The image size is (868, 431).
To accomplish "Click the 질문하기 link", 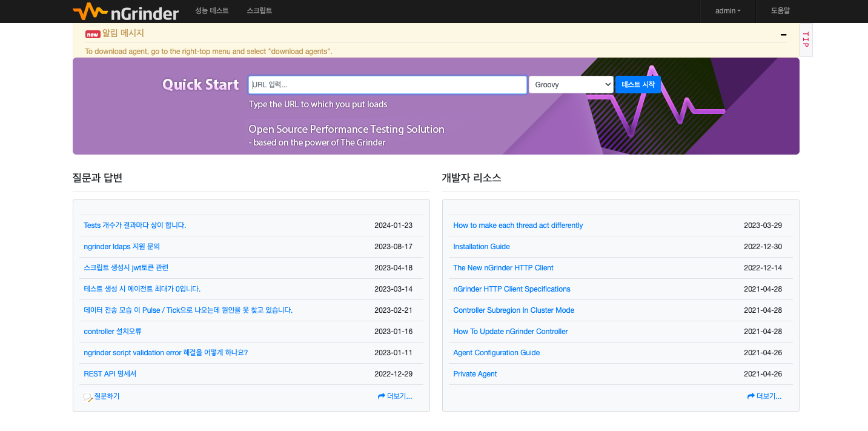I will point(107,396).
